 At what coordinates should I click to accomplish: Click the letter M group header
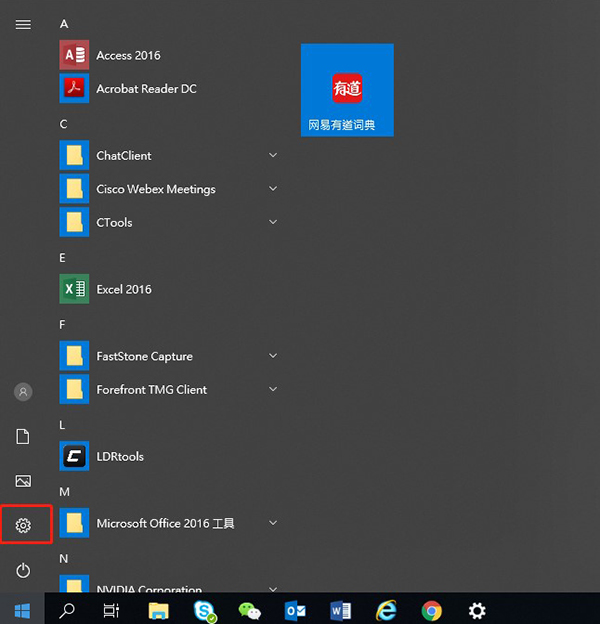64,492
